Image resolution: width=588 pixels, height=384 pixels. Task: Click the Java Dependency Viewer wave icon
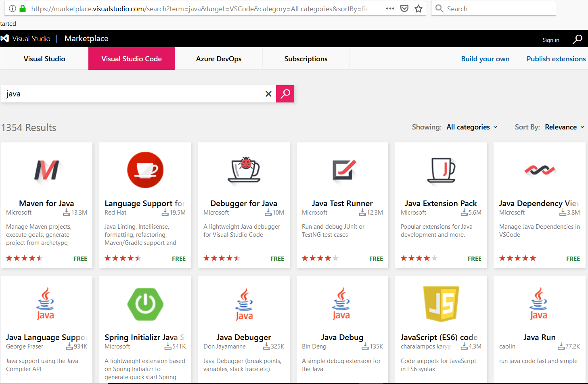tap(540, 170)
